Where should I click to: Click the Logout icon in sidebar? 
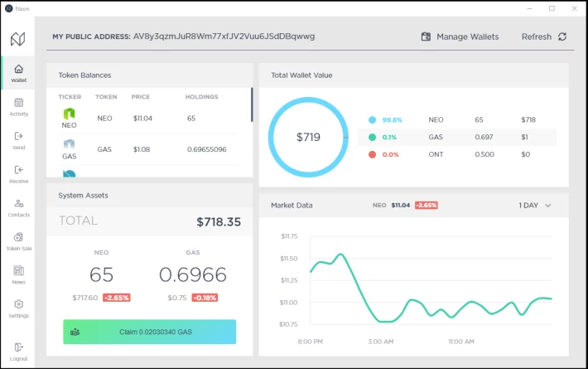pos(18,347)
